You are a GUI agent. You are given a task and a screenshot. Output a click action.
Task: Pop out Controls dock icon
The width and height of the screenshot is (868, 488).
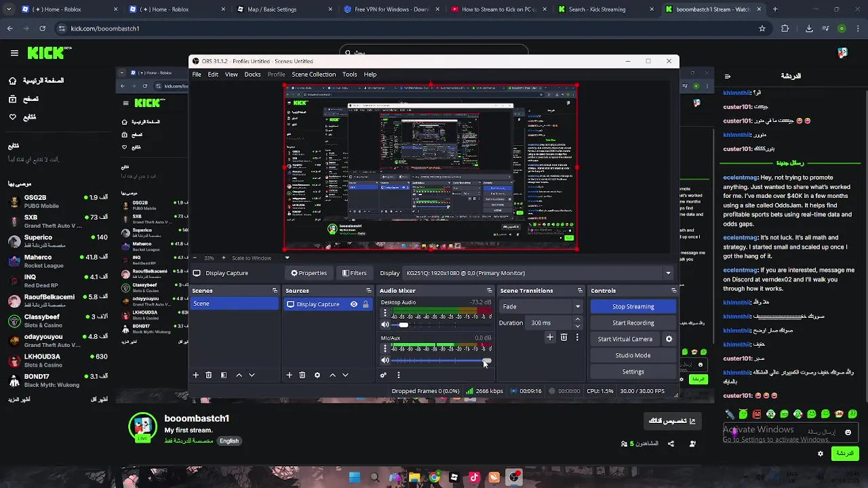[x=673, y=291]
